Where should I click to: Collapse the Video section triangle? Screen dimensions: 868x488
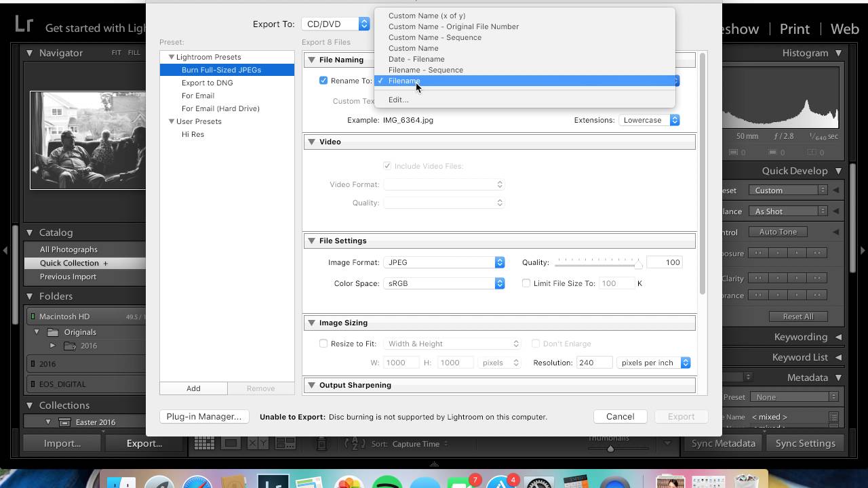pos(312,142)
